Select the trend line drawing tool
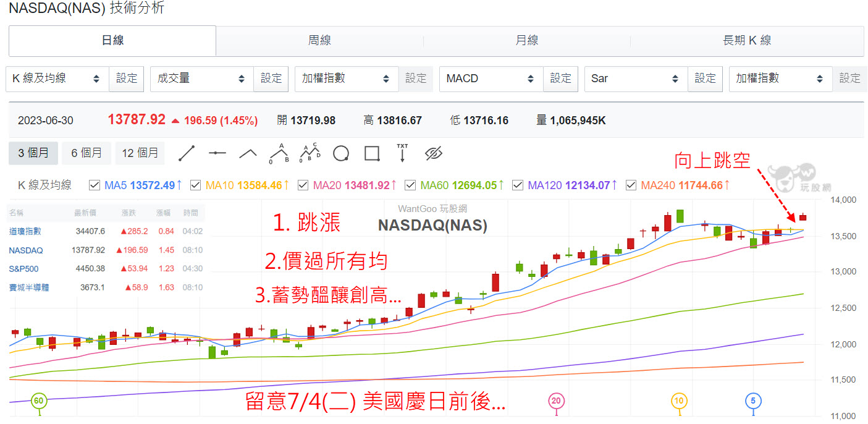 [x=187, y=153]
